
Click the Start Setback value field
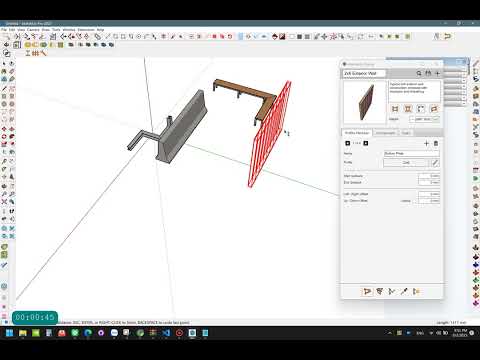(x=429, y=176)
